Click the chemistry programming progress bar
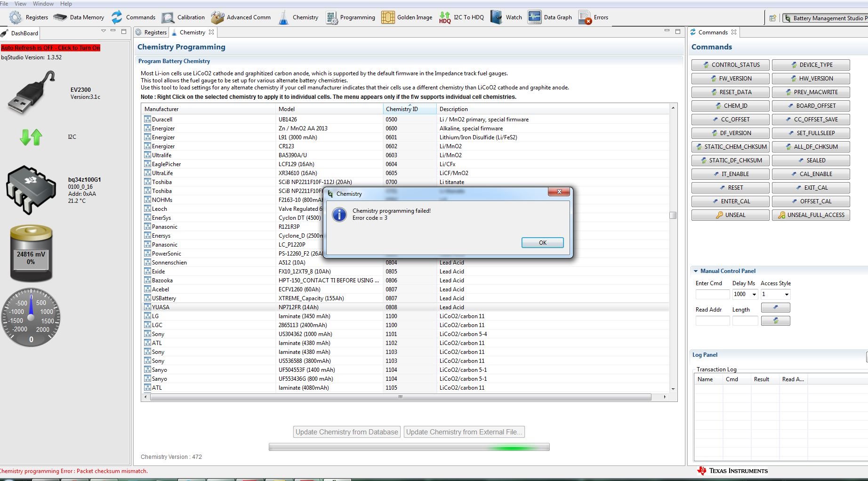Image resolution: width=868 pixels, height=481 pixels. coord(409,447)
